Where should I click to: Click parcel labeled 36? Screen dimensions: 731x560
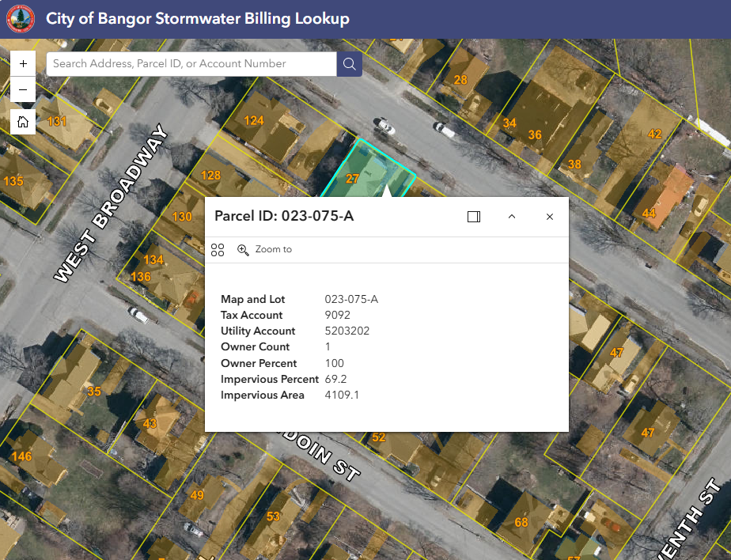pyautogui.click(x=536, y=134)
